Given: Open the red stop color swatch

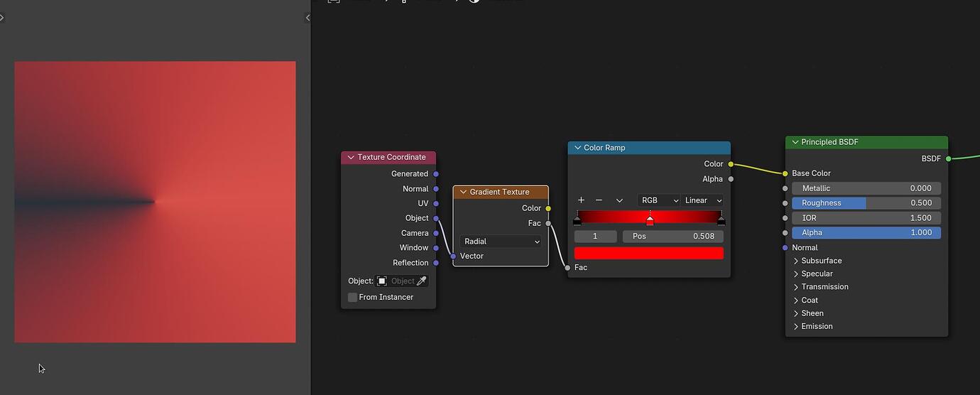Looking at the screenshot, I should tap(649, 253).
